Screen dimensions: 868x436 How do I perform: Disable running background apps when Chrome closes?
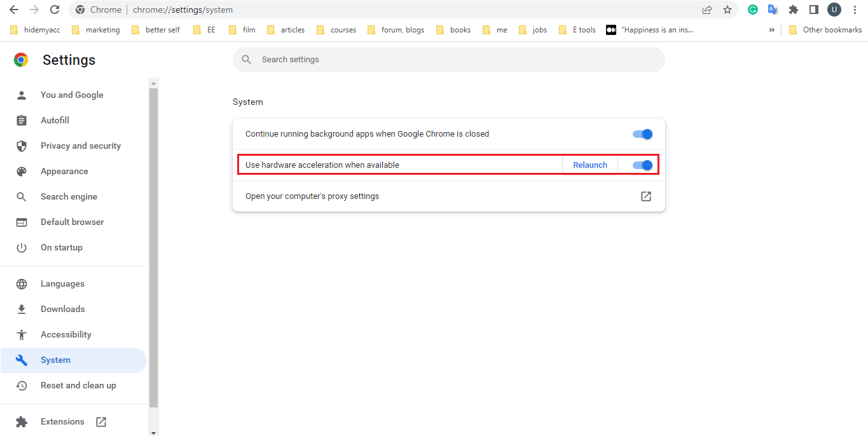pyautogui.click(x=642, y=133)
